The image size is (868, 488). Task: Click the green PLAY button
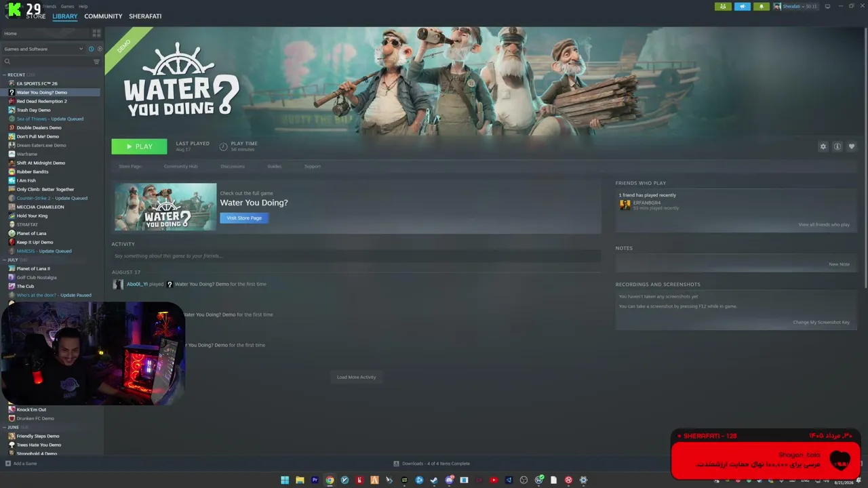click(x=139, y=146)
